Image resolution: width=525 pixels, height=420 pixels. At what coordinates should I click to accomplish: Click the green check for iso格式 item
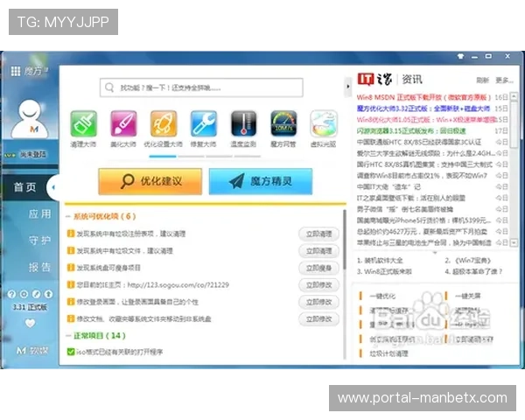tap(71, 352)
